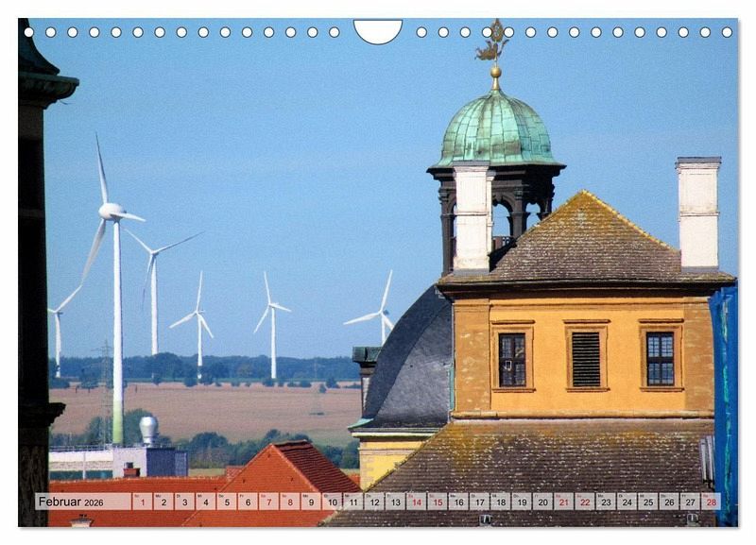Select date 6 in the calendar strip

tap(248, 502)
